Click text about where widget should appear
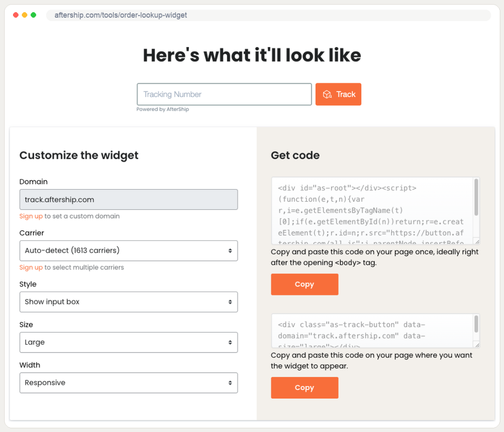The image size is (504, 432). pos(371,361)
